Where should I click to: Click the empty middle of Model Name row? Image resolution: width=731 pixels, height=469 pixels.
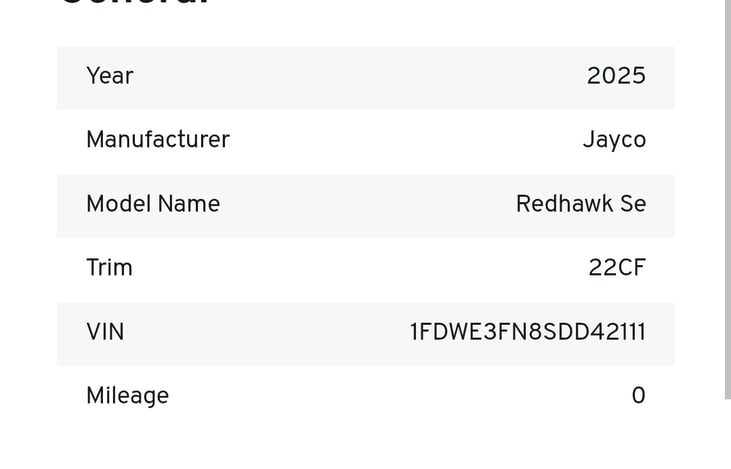point(366,206)
